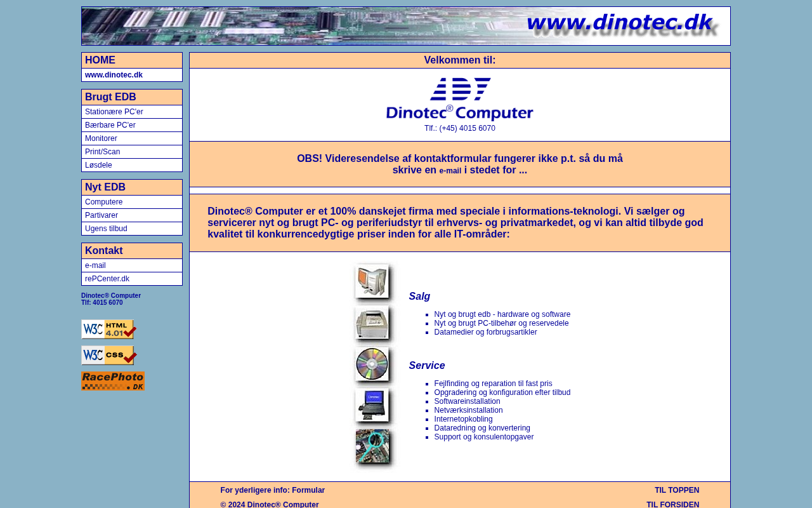
Task: Open the Dinotec Computer logo
Action: [460, 99]
